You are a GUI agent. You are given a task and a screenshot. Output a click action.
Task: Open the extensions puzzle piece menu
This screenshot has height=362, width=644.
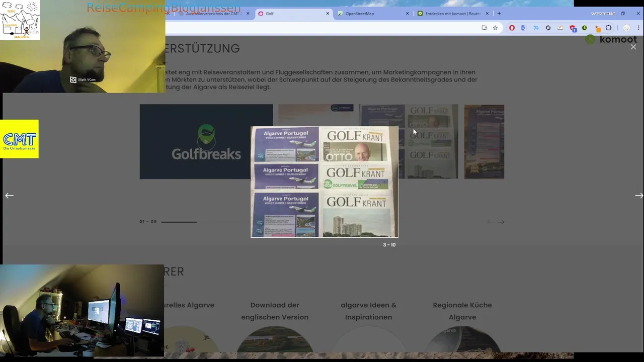(609, 28)
